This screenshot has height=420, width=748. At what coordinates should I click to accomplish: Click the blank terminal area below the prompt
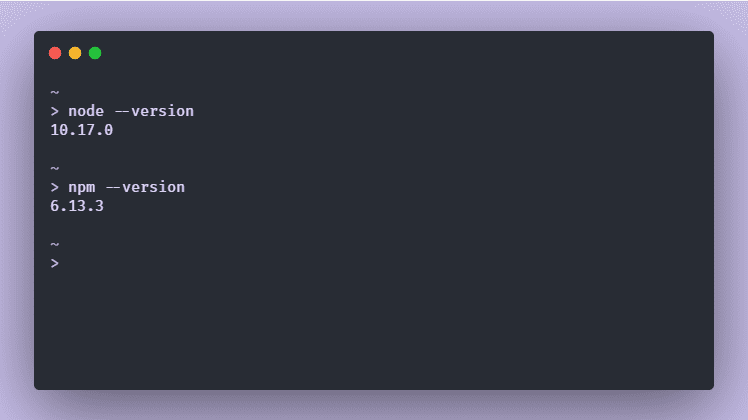coord(374,329)
